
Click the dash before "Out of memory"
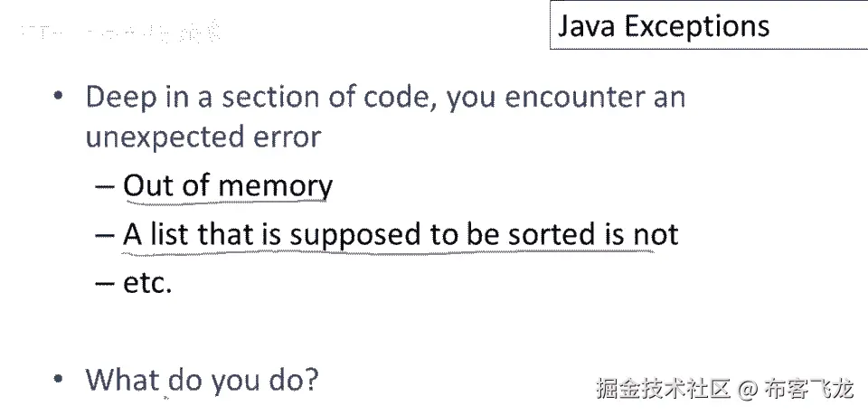[105, 187]
